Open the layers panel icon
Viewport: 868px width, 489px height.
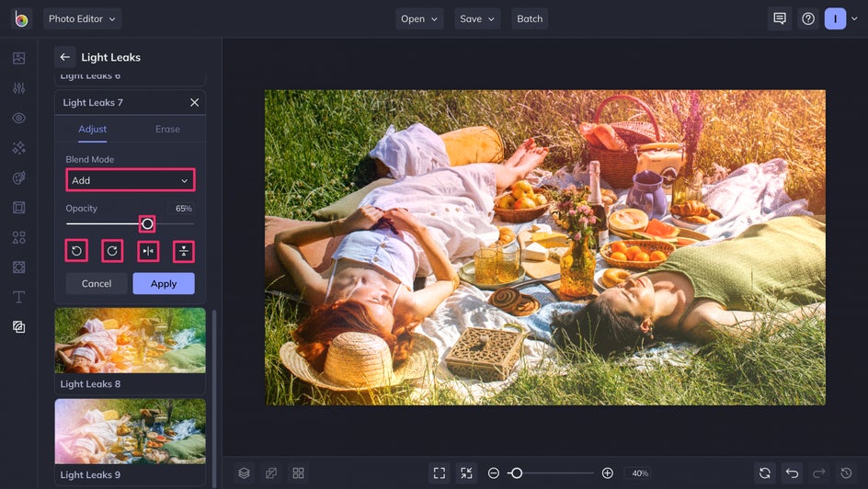pyautogui.click(x=245, y=473)
